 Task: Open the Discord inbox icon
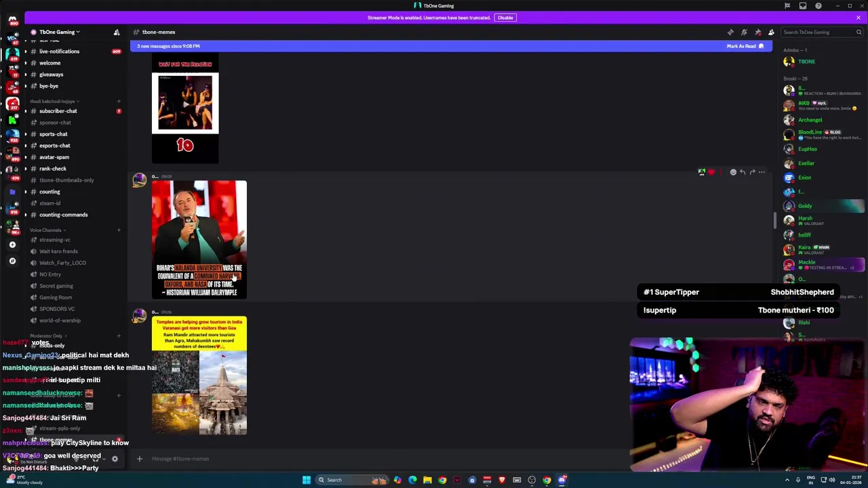(x=803, y=5)
